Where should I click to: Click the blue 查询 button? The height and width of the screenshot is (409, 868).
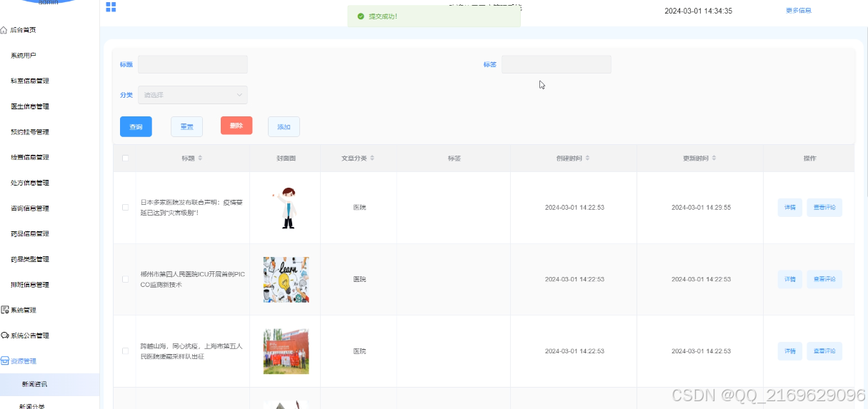coord(136,126)
